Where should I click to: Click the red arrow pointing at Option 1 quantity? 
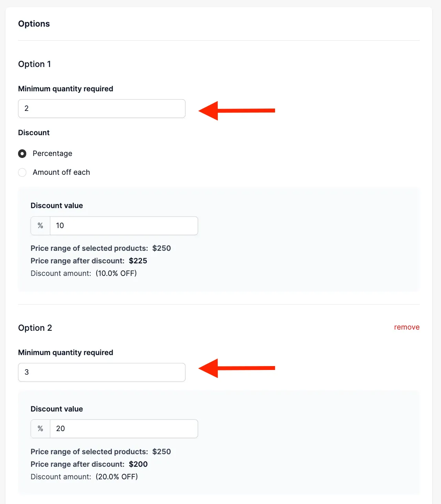click(237, 111)
